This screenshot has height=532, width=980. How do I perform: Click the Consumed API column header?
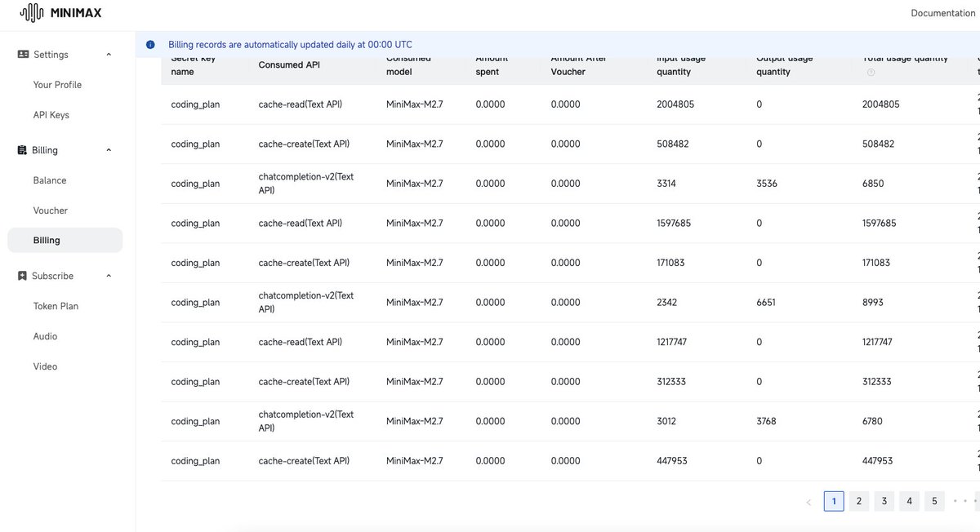289,64
